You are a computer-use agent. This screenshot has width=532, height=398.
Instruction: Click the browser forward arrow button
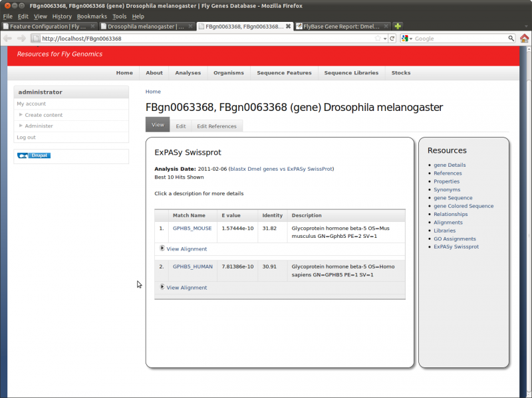[x=21, y=39]
